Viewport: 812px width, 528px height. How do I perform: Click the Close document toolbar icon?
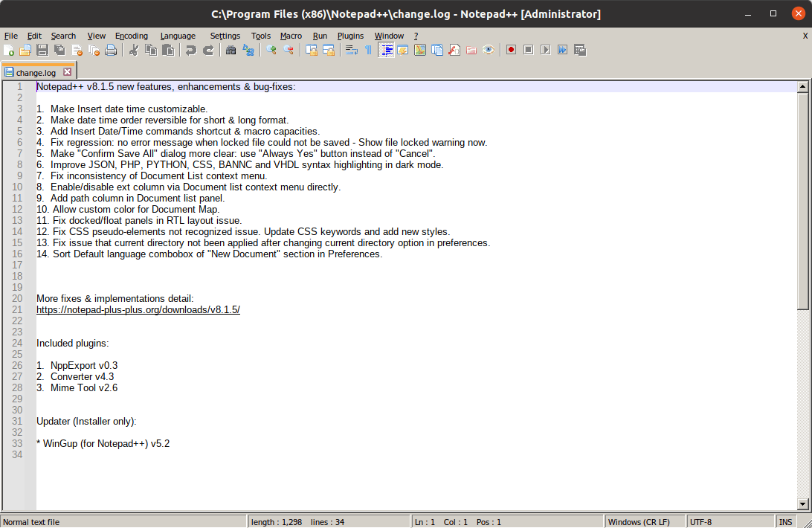[x=77, y=51]
